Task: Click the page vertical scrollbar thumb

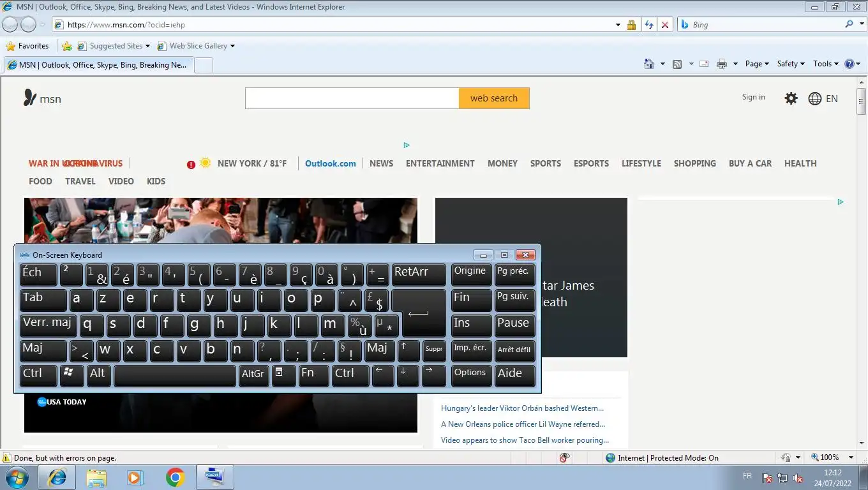Action: click(862, 102)
